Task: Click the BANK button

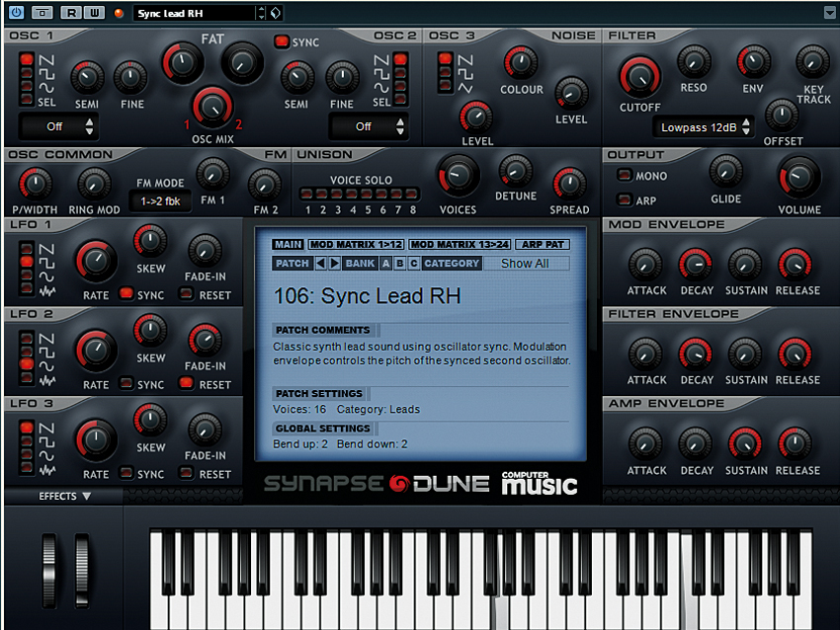Action: pyautogui.click(x=360, y=263)
